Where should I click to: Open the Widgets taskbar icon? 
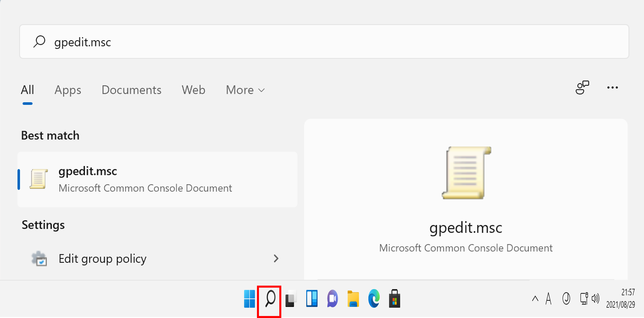pyautogui.click(x=312, y=298)
